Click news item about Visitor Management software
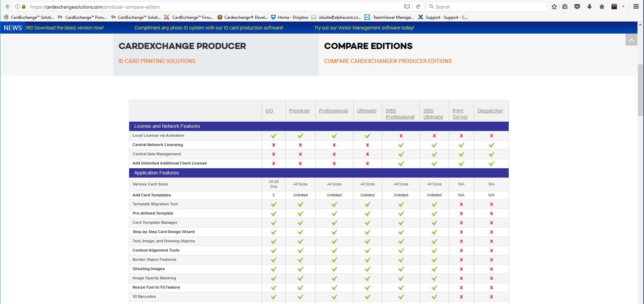Image resolution: width=644 pixels, height=304 pixels. click(364, 28)
